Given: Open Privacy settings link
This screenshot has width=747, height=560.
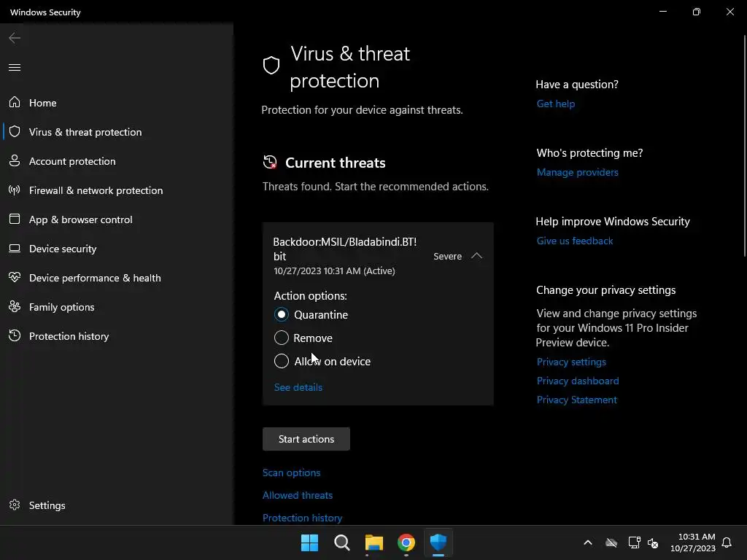Looking at the screenshot, I should tap(571, 362).
